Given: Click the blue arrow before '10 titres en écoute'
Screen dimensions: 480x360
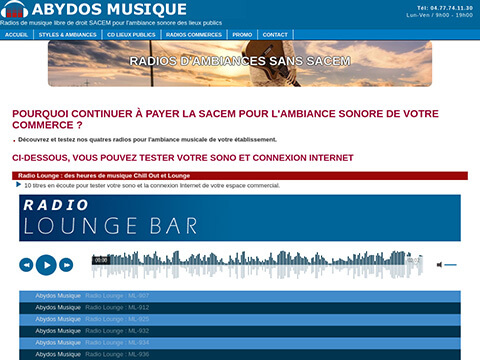Looking at the screenshot, I should pyautogui.click(x=19, y=184).
